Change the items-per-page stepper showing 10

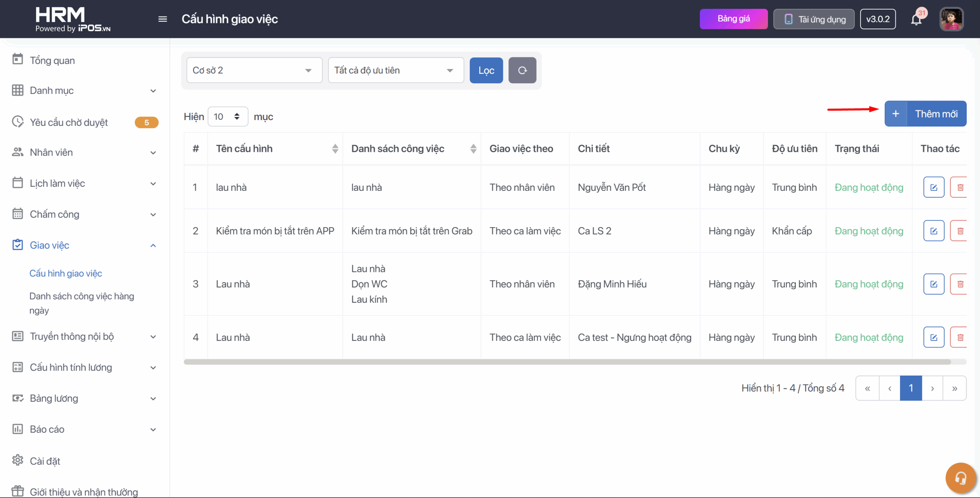point(228,117)
